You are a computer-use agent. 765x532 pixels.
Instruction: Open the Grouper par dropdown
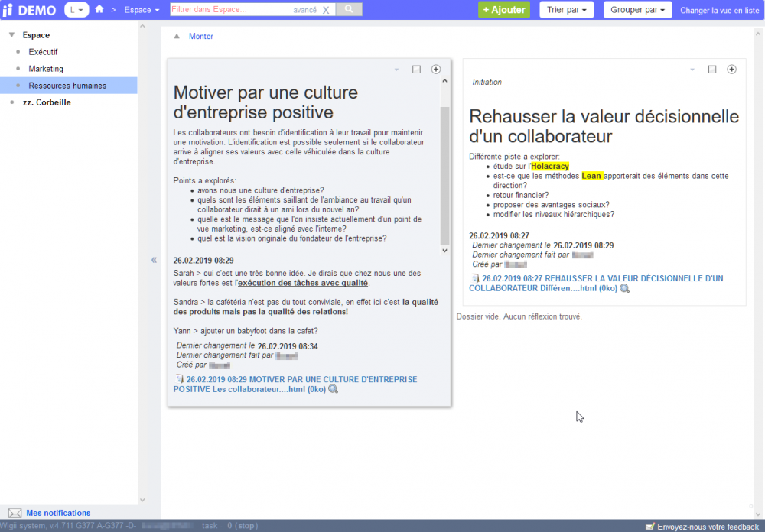click(637, 10)
